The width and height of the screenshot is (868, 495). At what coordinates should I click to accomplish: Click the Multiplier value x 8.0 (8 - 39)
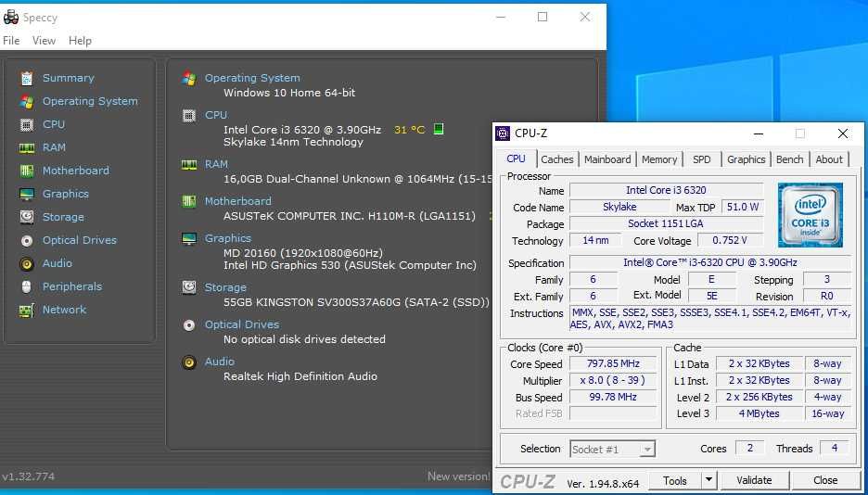[x=613, y=380]
